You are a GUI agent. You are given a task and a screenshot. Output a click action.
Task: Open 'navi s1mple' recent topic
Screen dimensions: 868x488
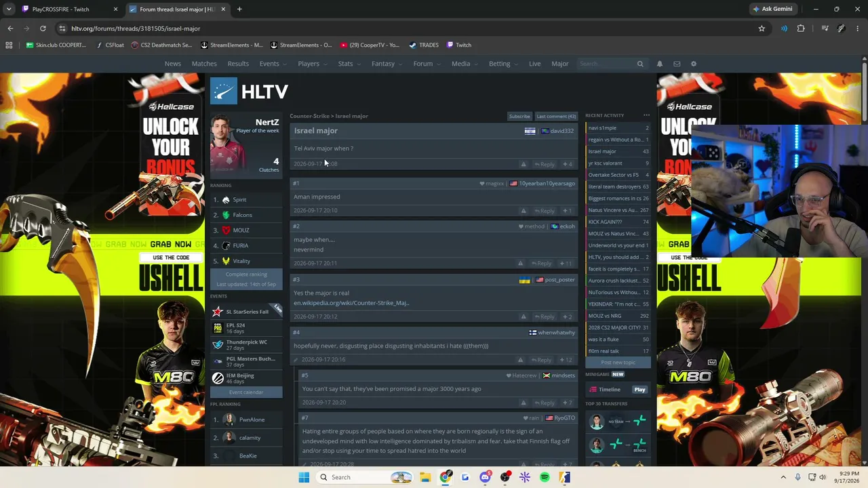[x=618, y=128]
